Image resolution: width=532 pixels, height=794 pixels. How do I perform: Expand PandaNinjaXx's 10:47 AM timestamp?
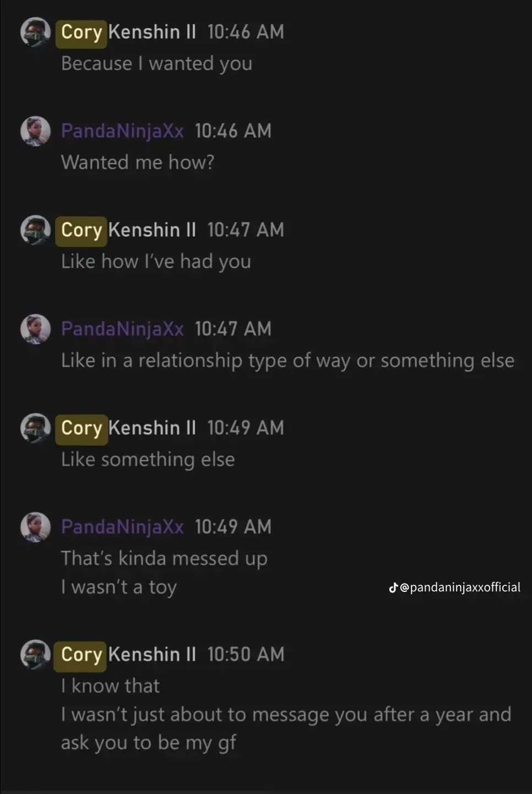coord(234,329)
